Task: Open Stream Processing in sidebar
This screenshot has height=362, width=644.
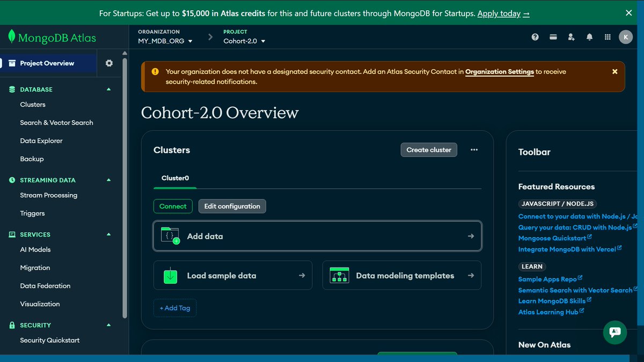Action: pyautogui.click(x=49, y=195)
